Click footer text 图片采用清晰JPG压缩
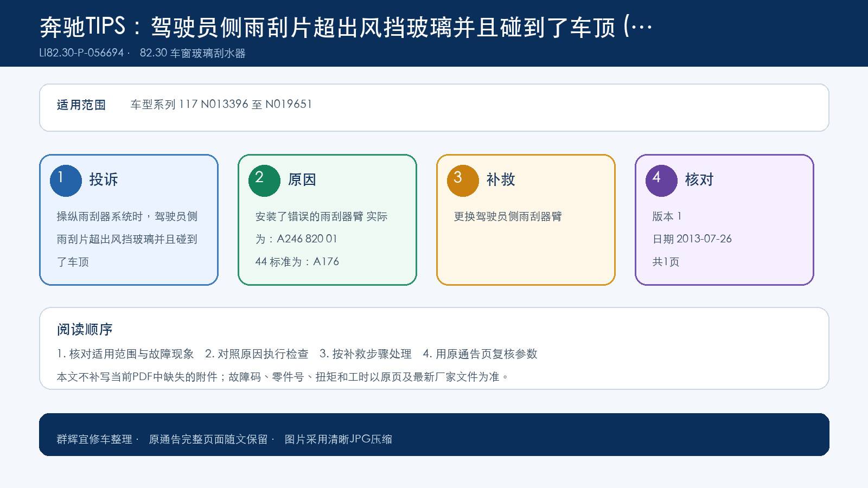 point(339,439)
